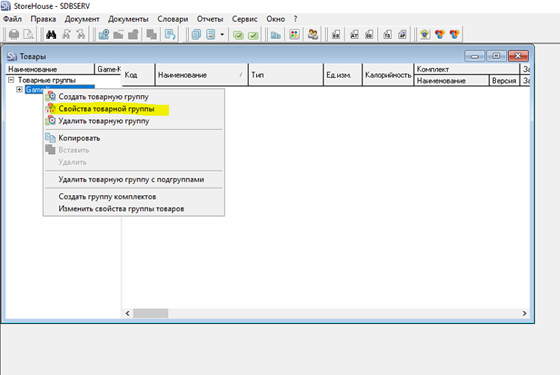560x375 pixels.
Task: Click the copy icon beside 'Копировать'
Action: pos(50,138)
